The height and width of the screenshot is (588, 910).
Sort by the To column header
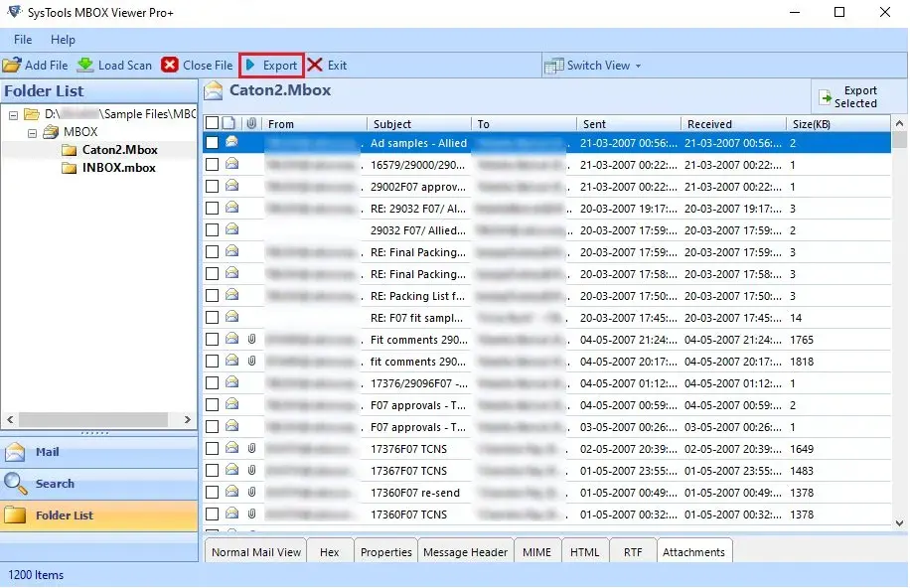[525, 123]
